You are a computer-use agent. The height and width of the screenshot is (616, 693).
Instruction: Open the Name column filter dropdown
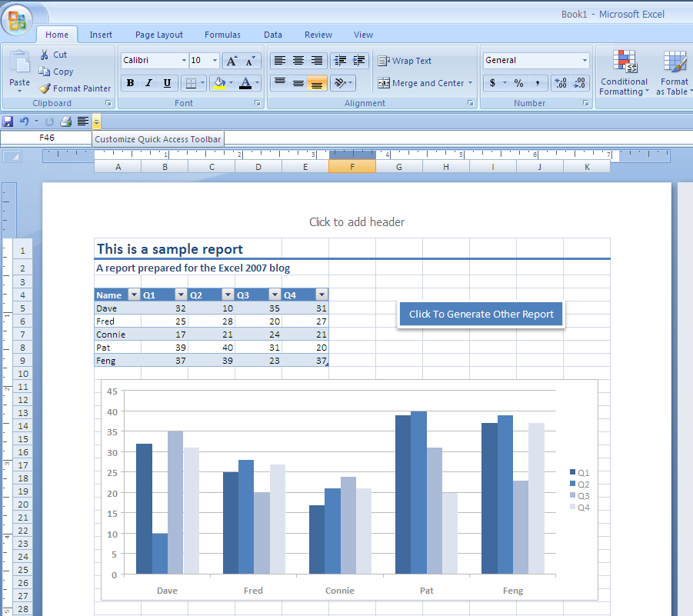[x=133, y=295]
